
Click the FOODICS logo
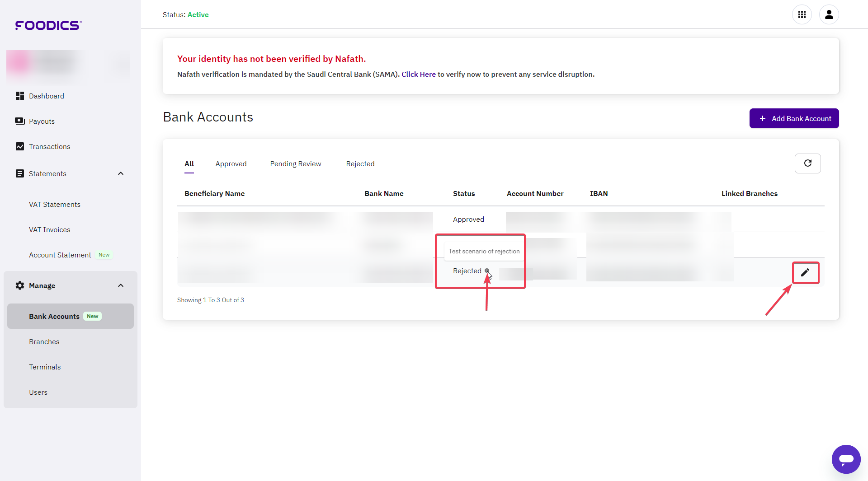47,25
